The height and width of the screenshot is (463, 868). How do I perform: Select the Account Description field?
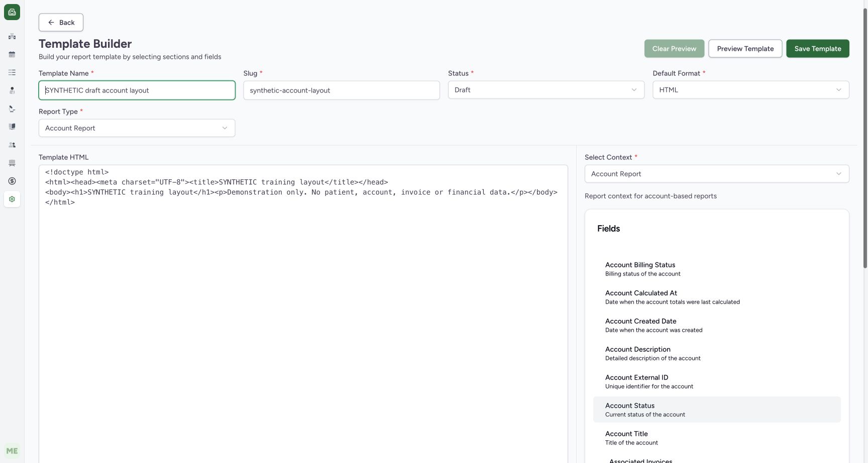(717, 353)
